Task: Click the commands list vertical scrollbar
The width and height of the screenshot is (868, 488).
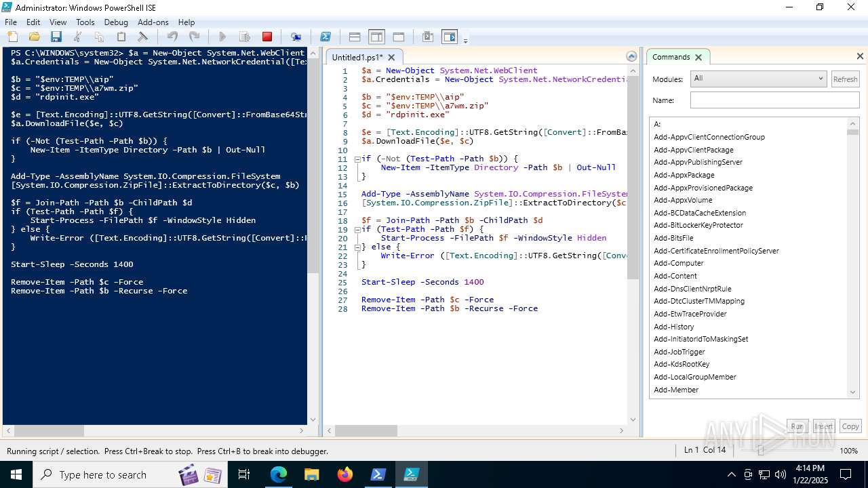Action: pos(853,258)
